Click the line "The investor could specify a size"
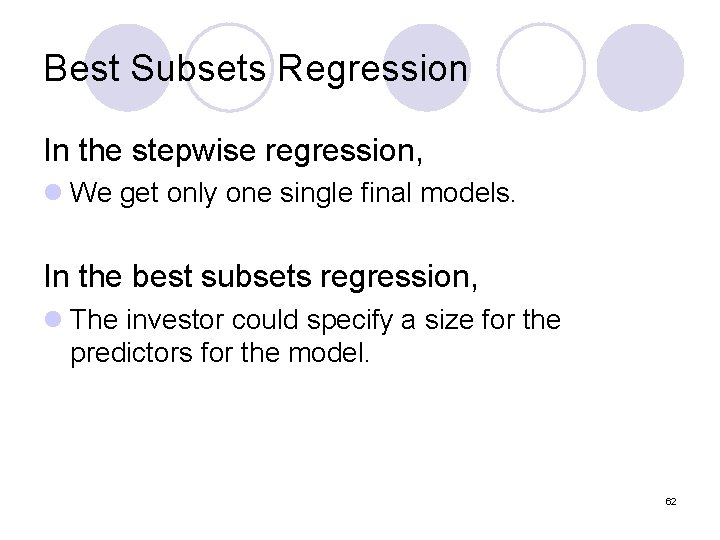This screenshot has width=720, height=540. click(x=316, y=320)
